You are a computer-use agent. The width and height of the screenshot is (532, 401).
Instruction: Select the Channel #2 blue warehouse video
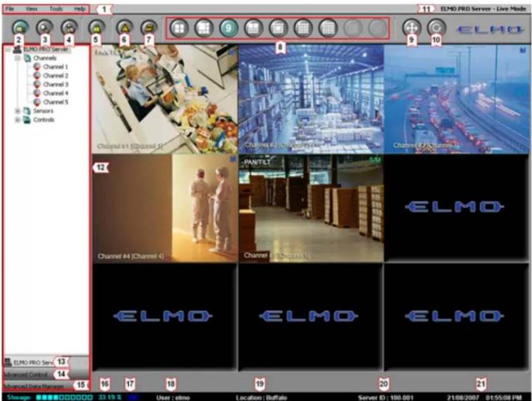pyautogui.click(x=311, y=99)
